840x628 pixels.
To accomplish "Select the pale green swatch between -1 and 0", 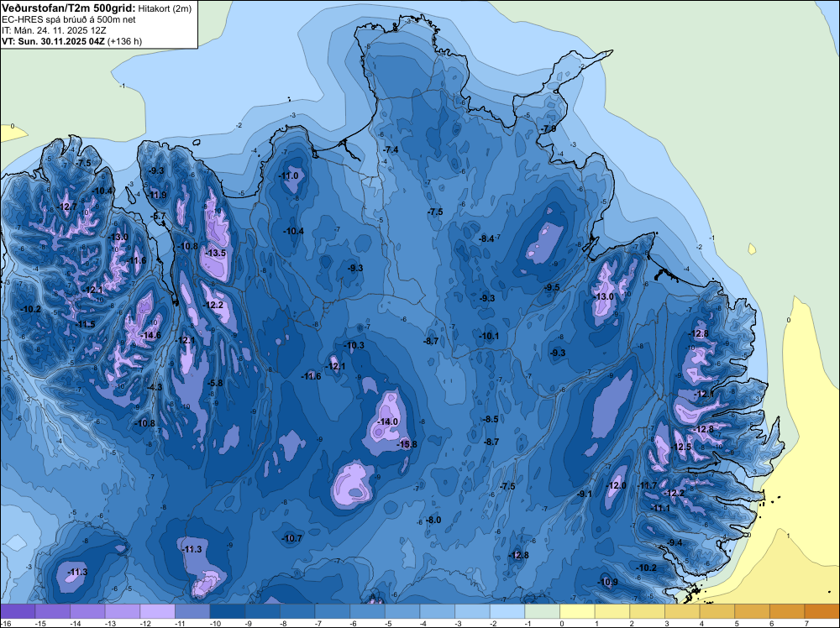I will (542, 611).
